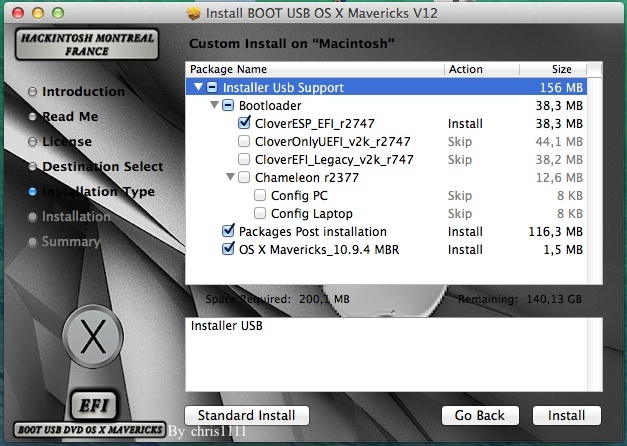Screen dimensions: 627x446
Task: Uncheck Packages Post installation checkbox
Action: 228,230
